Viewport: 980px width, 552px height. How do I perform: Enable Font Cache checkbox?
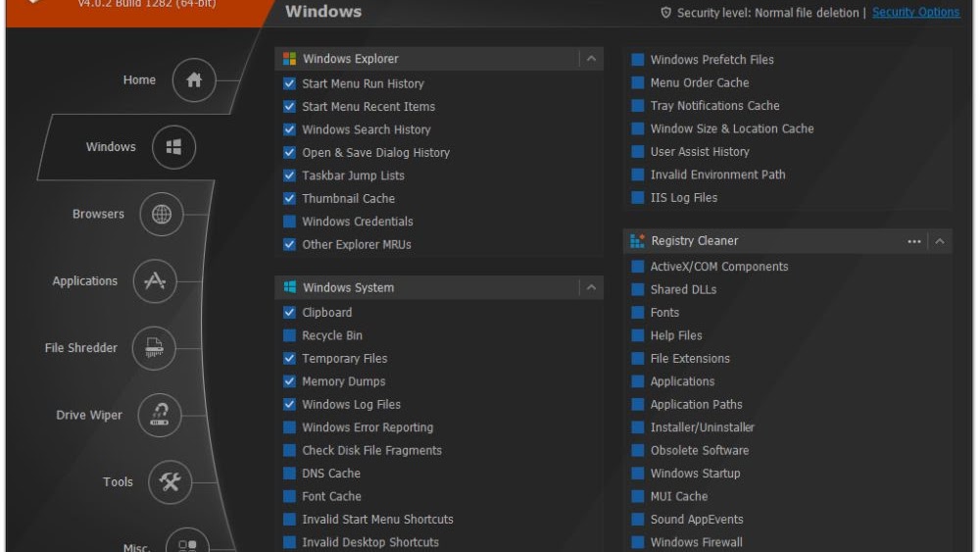coord(289,496)
